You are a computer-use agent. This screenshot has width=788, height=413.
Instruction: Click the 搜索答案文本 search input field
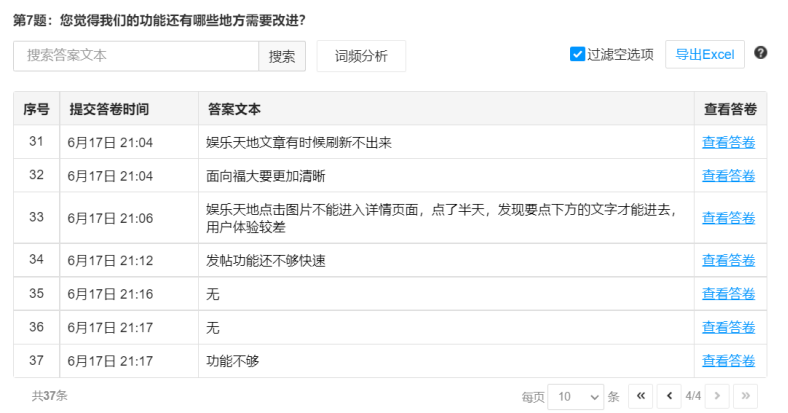point(136,56)
